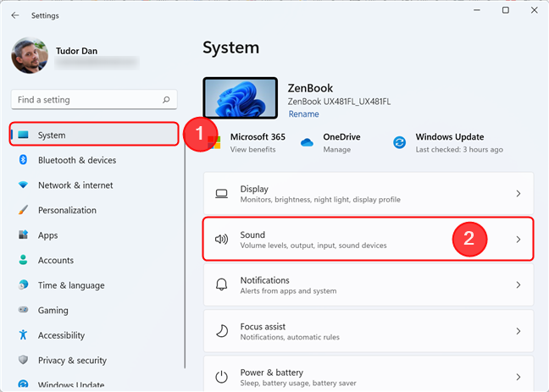Viewport: 549px width, 392px height.
Task: Click the 'Monitors, brightness, night light, display profile' text
Action: (x=320, y=200)
